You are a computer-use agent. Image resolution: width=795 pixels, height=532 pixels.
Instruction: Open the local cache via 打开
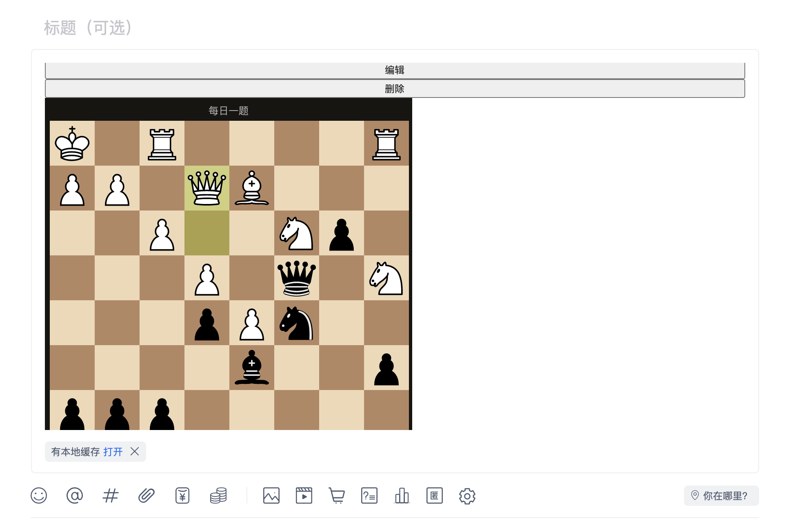click(x=113, y=452)
